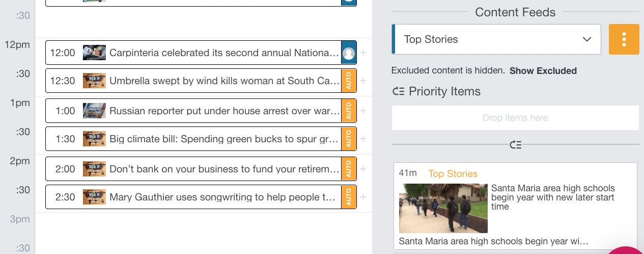The height and width of the screenshot is (254, 644).
Task: Open the Santa Maria high schools story thumbnail
Action: point(443,208)
